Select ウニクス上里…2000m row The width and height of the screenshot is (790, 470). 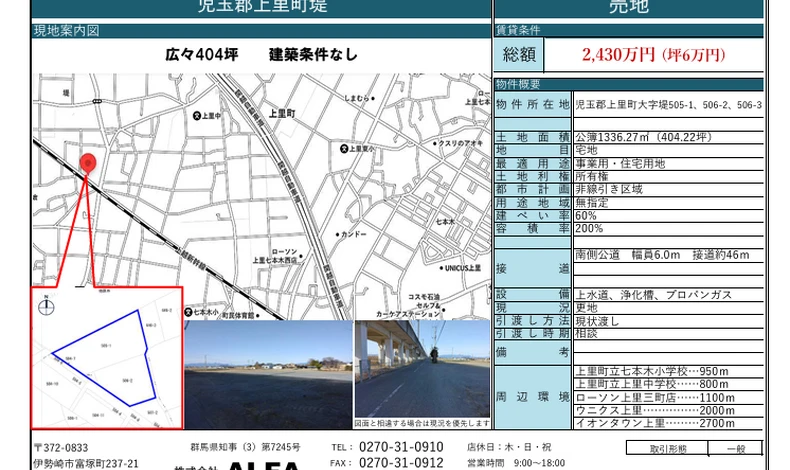(x=655, y=411)
